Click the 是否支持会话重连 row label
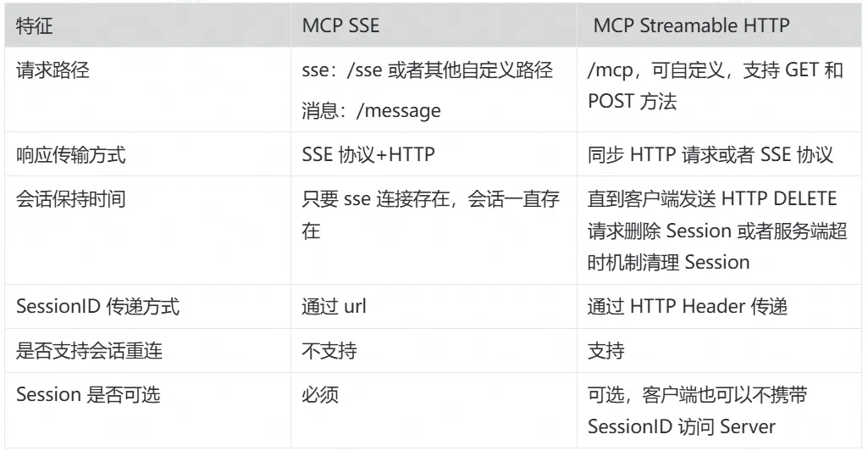Image resolution: width=868 pixels, height=451 pixels. (x=89, y=351)
